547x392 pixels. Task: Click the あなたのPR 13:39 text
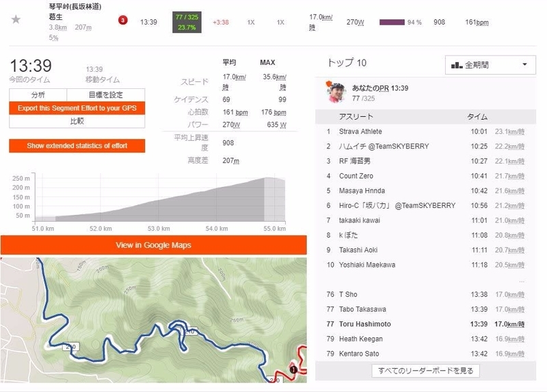pos(380,88)
